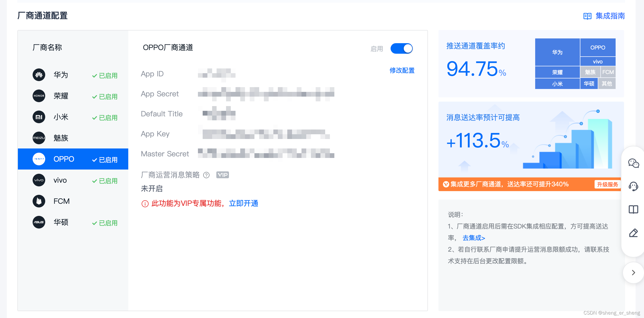Screen dimensions: 644x318
Task: Click the vivo block in coverage treemap
Action: (x=598, y=61)
